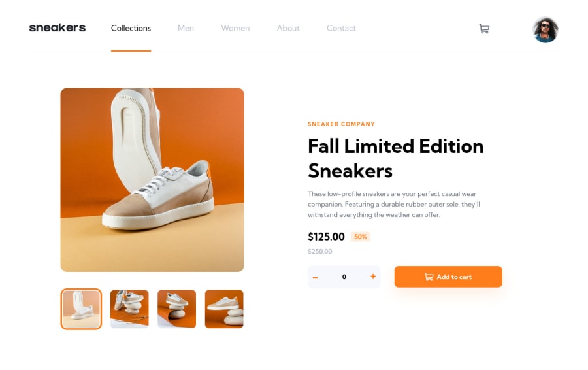This screenshot has height=370, width=588.
Task: Click the quantity value field showing 0
Action: pyautogui.click(x=344, y=277)
